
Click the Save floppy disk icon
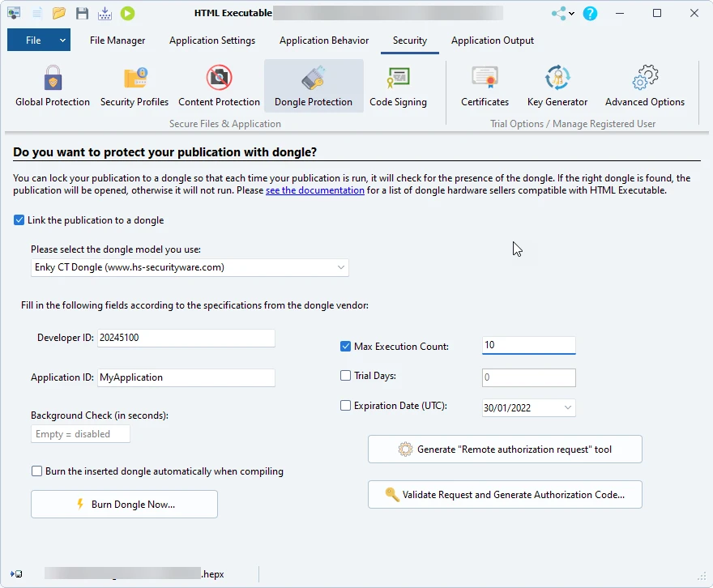point(82,13)
